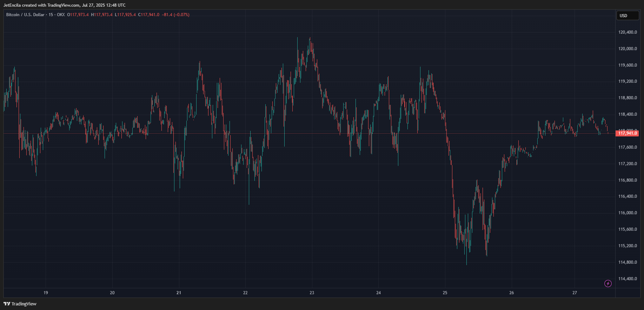The height and width of the screenshot is (310, 644).
Task: Click the purple lightning bolt icon
Action: [608, 283]
